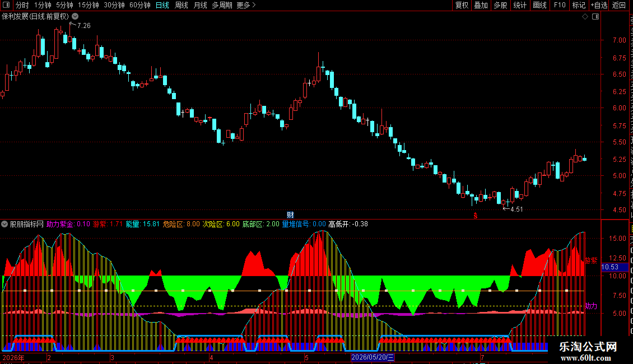Click the red S marker near 4.51 low
The image size is (633, 364).
[x=476, y=216]
